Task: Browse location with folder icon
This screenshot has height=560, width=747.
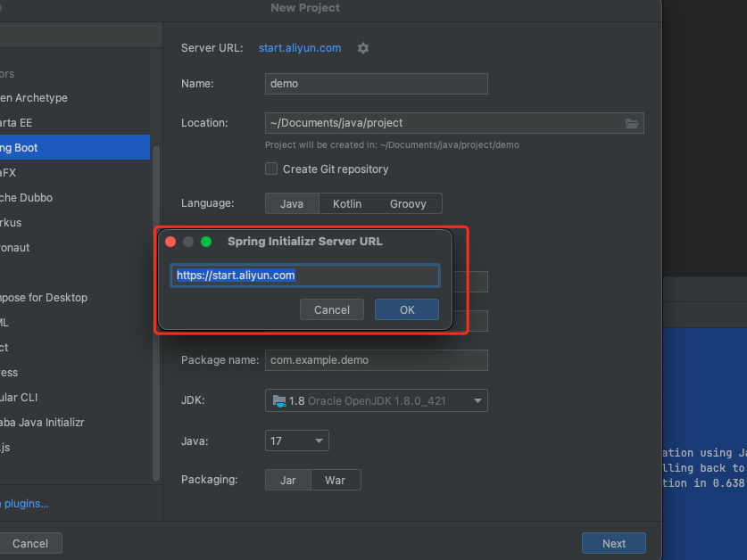Action: click(632, 123)
